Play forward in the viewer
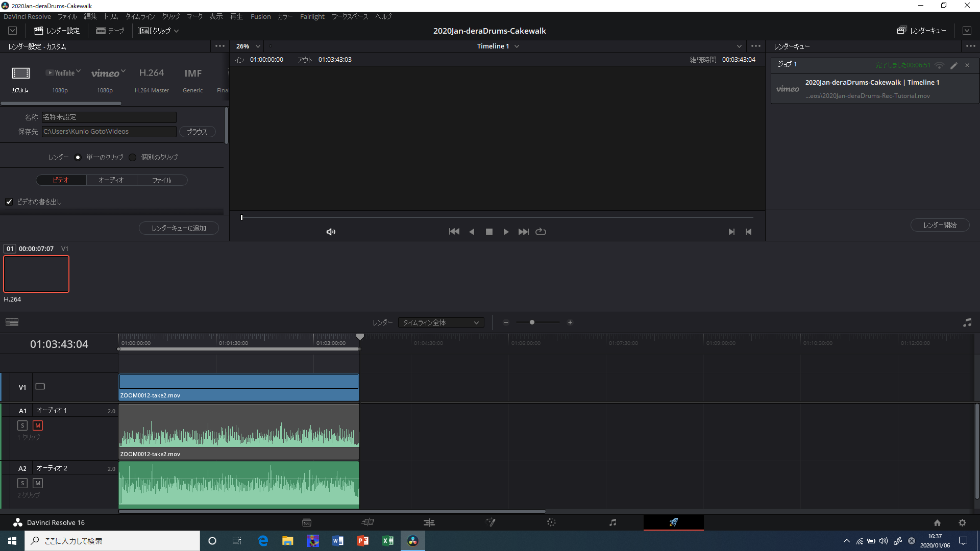 pyautogui.click(x=506, y=232)
